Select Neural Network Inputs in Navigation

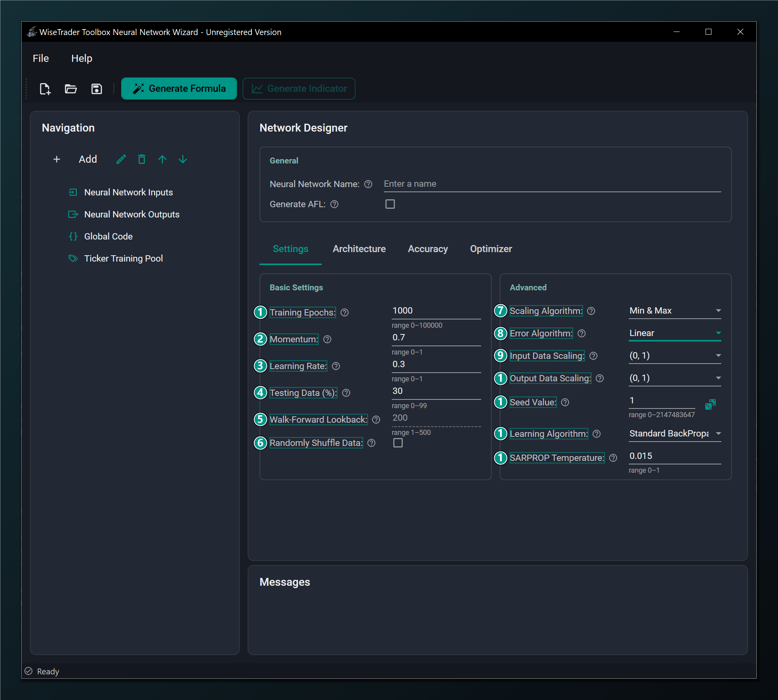[129, 192]
